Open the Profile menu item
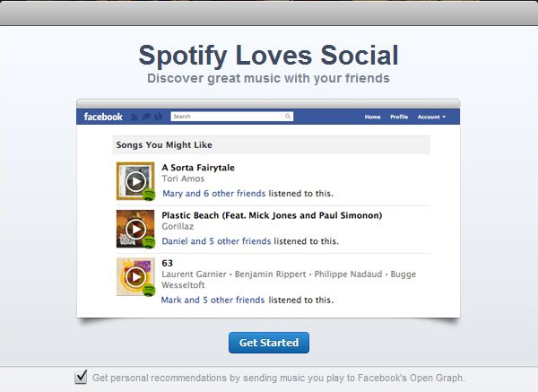 coord(399,117)
